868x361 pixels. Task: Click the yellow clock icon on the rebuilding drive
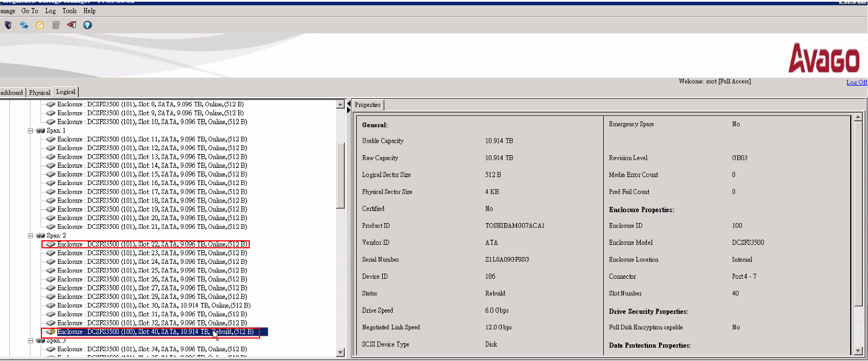pyautogui.click(x=52, y=331)
